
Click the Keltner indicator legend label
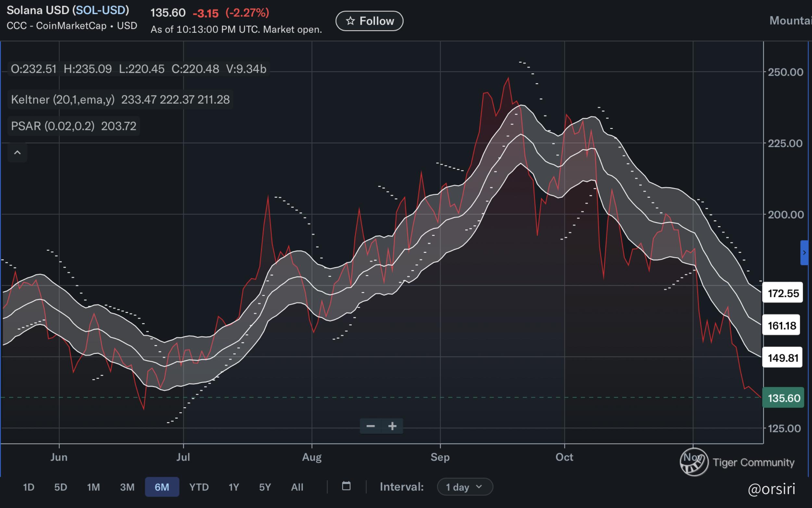[x=63, y=99]
